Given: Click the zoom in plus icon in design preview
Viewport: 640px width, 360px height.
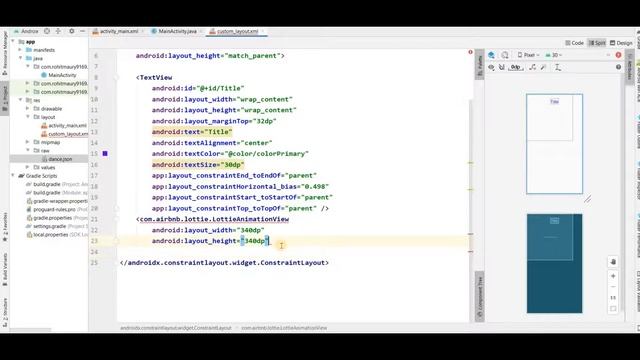Looking at the screenshot, I should [x=613, y=276].
